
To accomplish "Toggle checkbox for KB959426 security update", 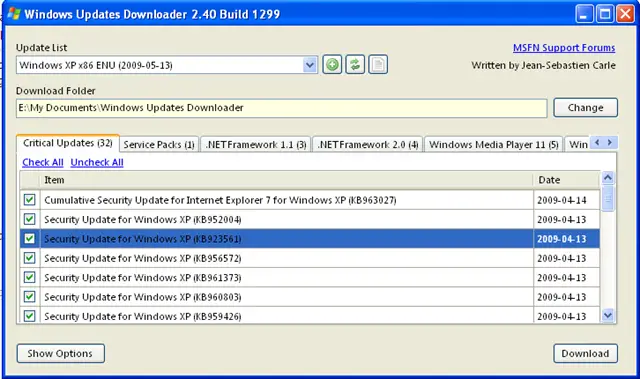I will coord(29,316).
